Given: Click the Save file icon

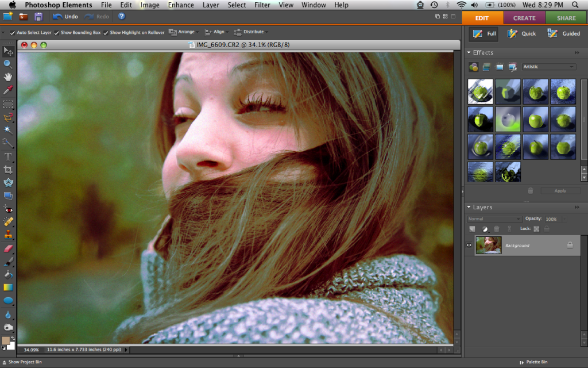Looking at the screenshot, I should [38, 17].
